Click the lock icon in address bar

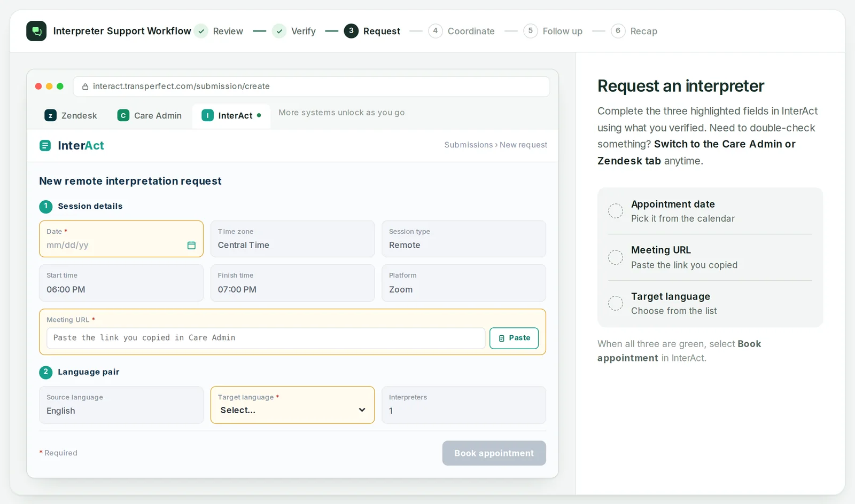click(x=85, y=86)
